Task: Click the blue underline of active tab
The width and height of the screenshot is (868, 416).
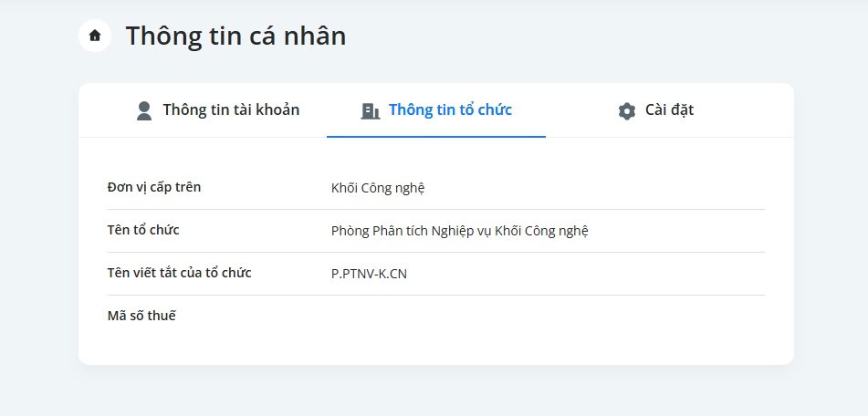Action: pos(436,137)
